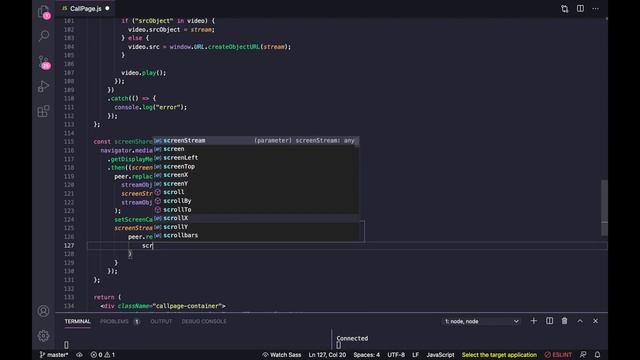The height and width of the screenshot is (360, 640).
Task: Click the "Connected" terminal output text
Action: pos(352,338)
